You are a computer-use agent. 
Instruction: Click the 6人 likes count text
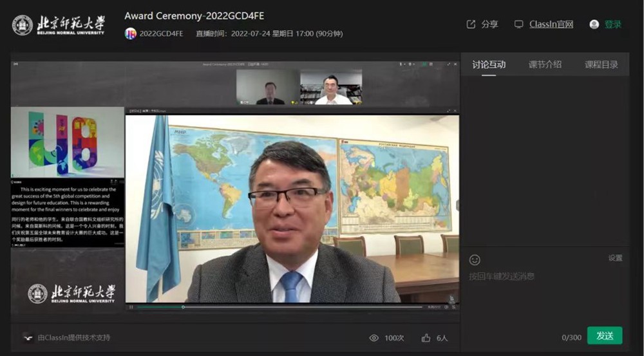(442, 338)
